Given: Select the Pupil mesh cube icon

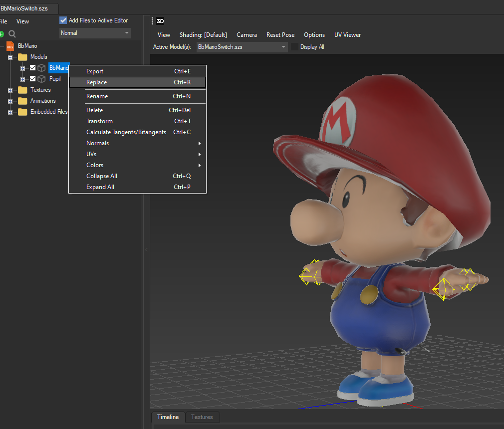Looking at the screenshot, I should click(41, 78).
